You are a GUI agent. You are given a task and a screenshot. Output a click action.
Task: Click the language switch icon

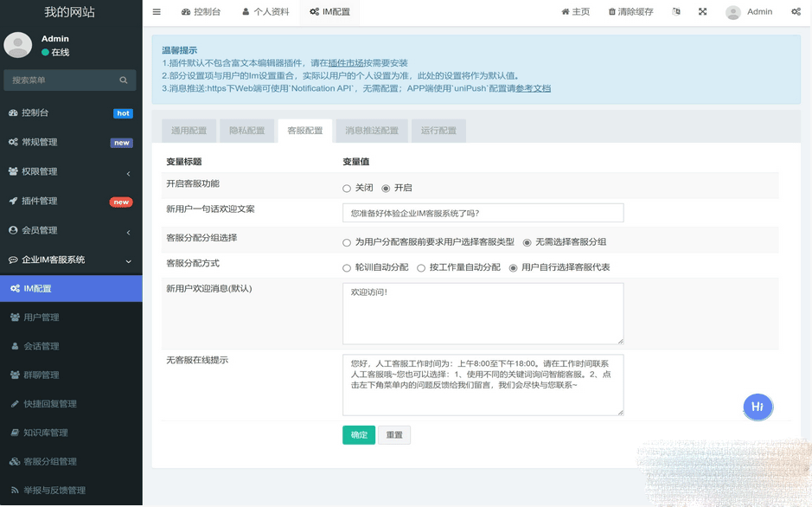click(676, 12)
